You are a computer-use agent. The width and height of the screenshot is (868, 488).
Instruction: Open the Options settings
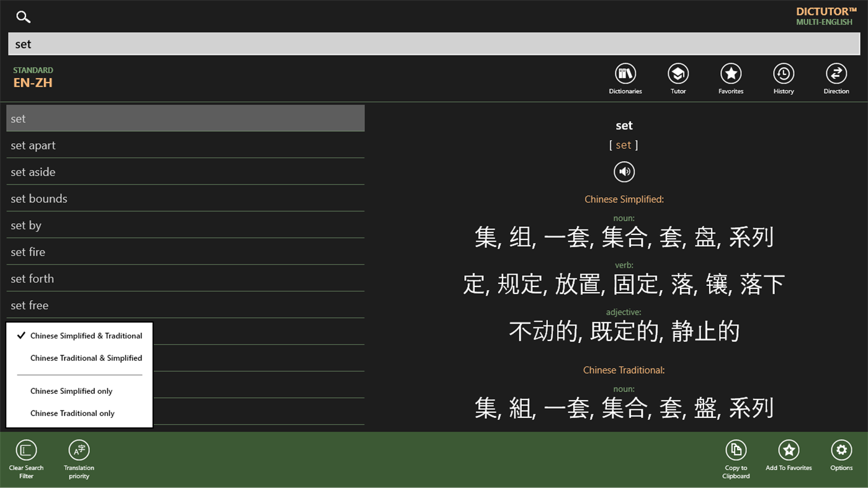pyautogui.click(x=841, y=451)
